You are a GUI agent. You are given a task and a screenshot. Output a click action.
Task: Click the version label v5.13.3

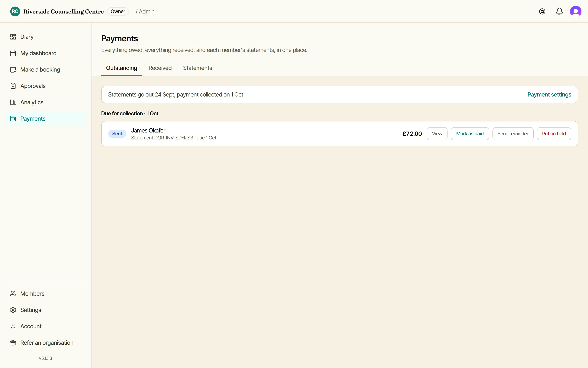(46, 358)
